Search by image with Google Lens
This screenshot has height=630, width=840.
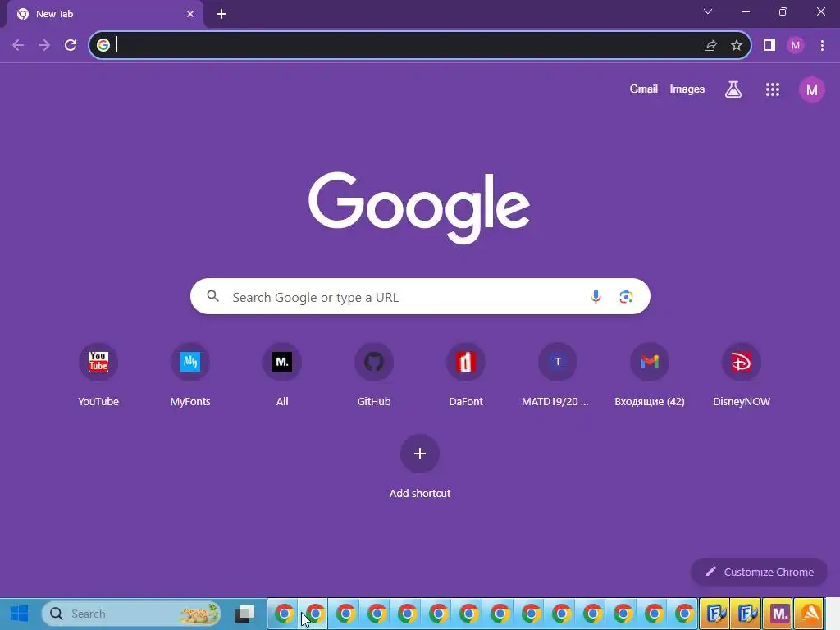pos(626,296)
